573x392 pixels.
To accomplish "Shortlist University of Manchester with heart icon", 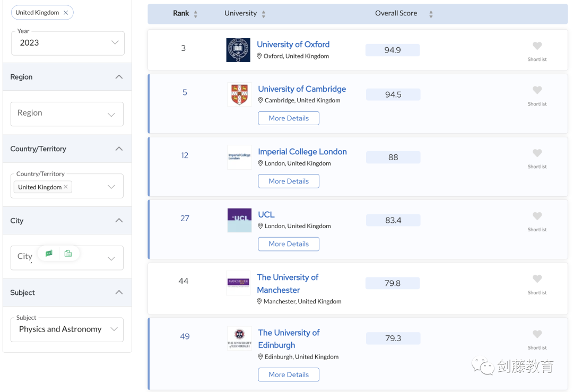I will [537, 279].
